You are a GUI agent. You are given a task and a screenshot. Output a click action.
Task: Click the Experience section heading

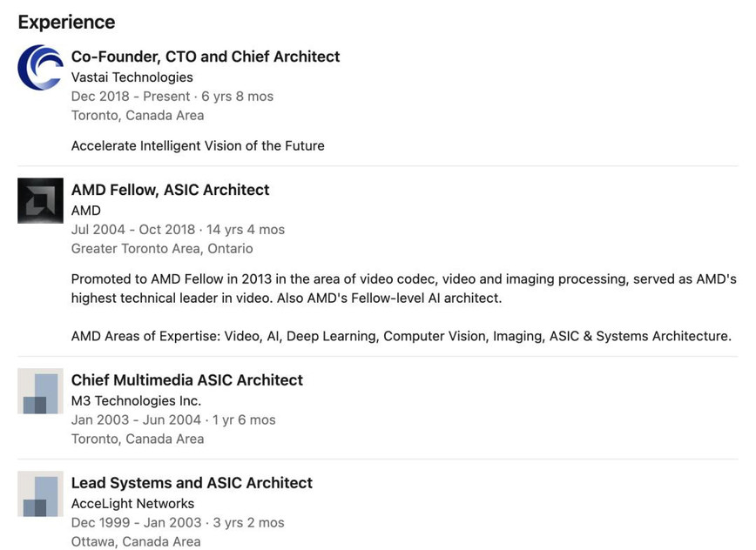66,22
